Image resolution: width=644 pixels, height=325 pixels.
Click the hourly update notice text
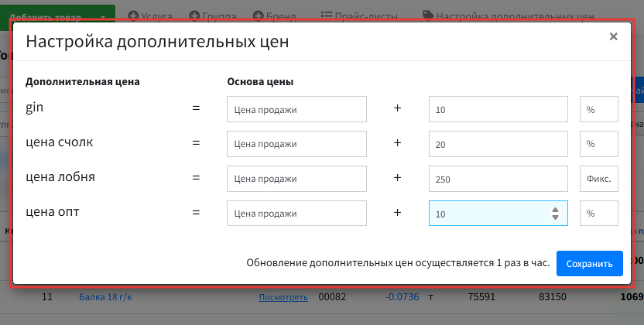pos(398,263)
